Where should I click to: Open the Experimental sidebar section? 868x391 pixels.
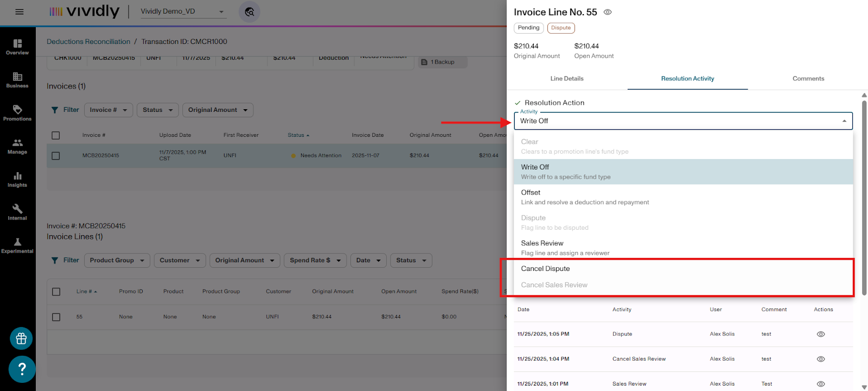[x=17, y=245]
